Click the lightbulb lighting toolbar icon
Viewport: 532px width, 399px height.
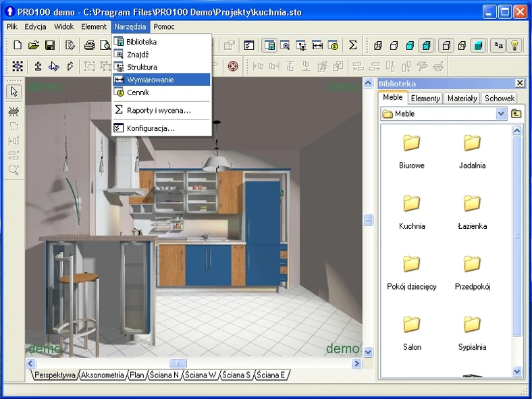click(x=514, y=45)
